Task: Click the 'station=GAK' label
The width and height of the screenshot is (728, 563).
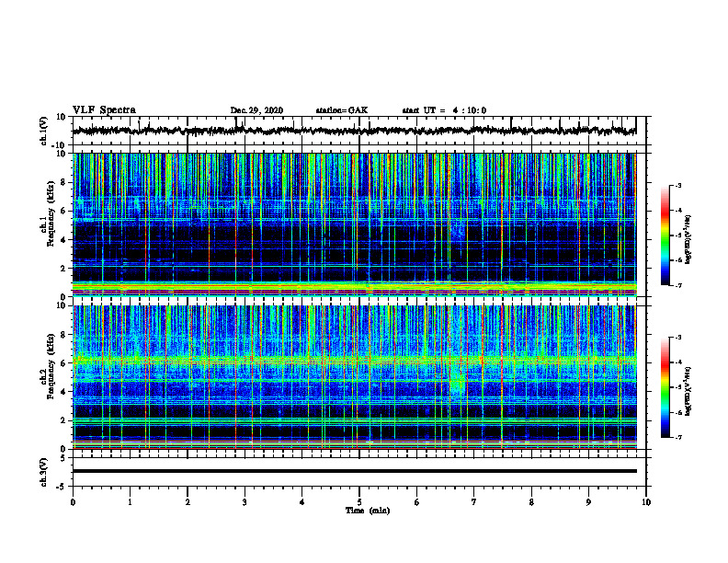Action: (342, 110)
